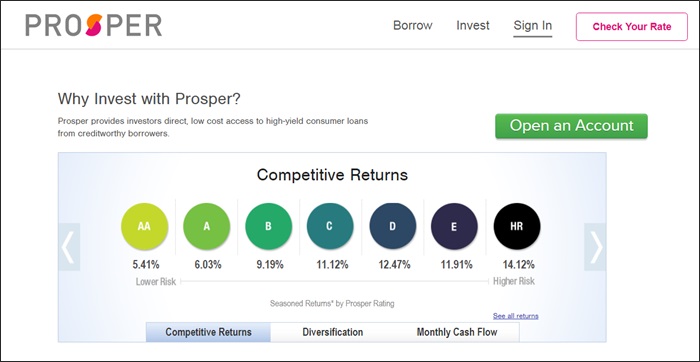Select the green A rating circle
Image resolution: width=700 pixels, height=362 pixels.
click(x=207, y=226)
